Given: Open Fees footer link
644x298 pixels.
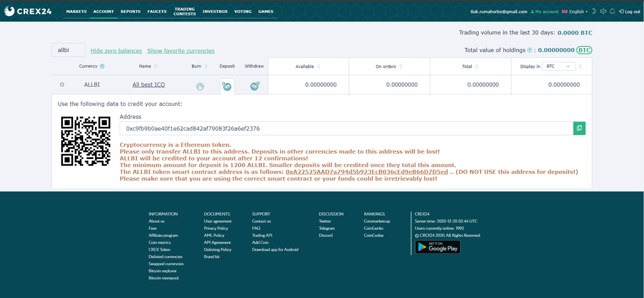Looking at the screenshot, I should pyautogui.click(x=152, y=228).
